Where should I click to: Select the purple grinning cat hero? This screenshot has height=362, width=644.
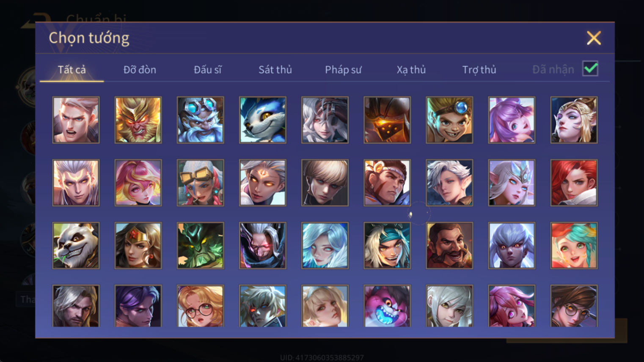(387, 306)
